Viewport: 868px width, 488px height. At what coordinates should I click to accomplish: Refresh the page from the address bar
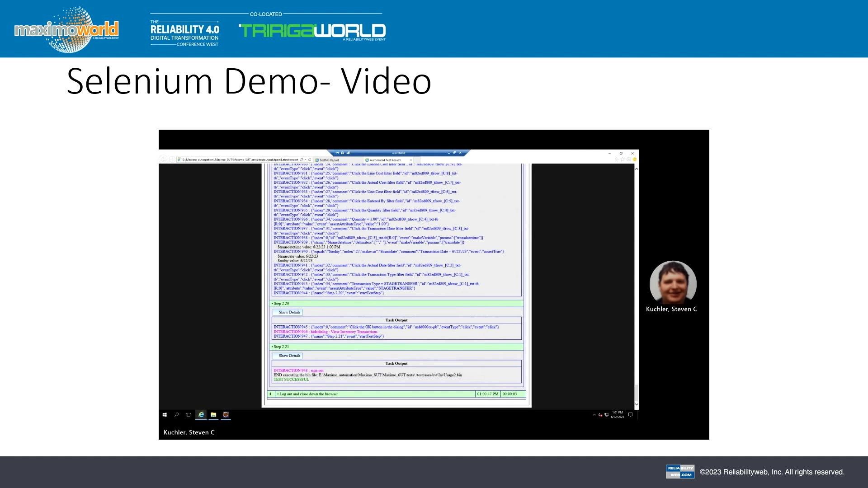[310, 160]
